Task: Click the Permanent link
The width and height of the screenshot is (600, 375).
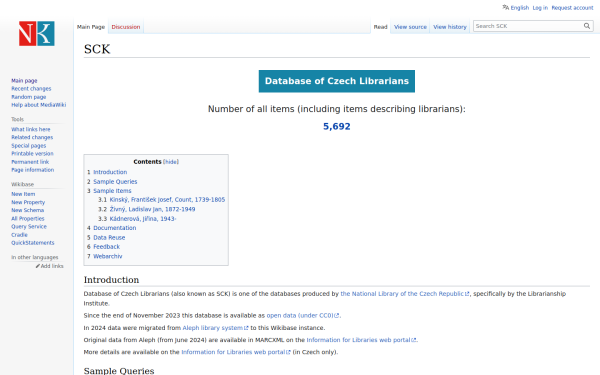Action: click(x=30, y=162)
